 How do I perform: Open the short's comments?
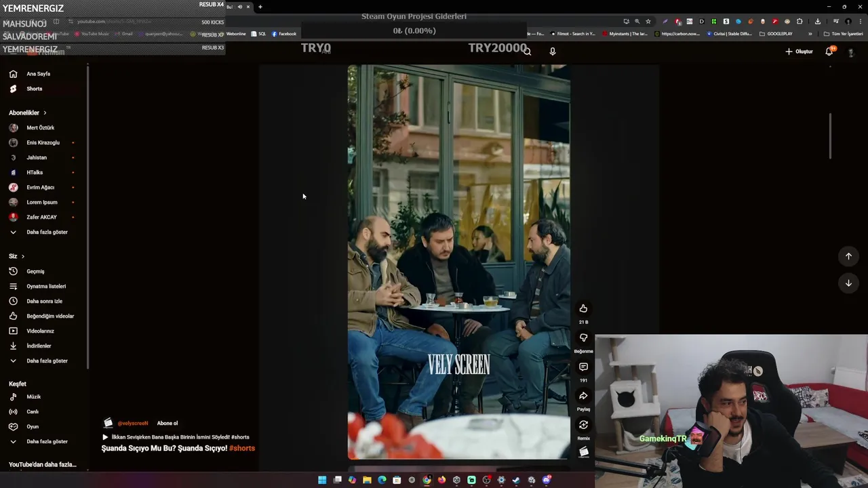pyautogui.click(x=583, y=367)
